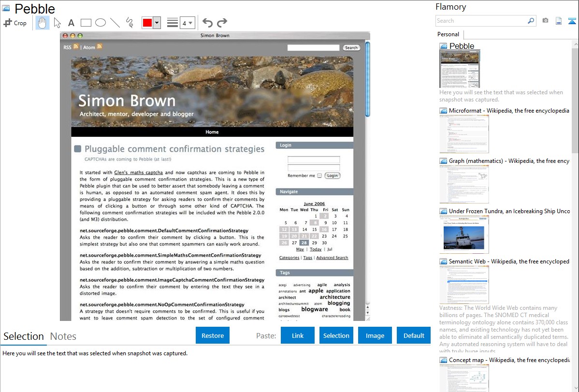Open the Semantic Web Wikipedia snapshot title

pos(509,261)
